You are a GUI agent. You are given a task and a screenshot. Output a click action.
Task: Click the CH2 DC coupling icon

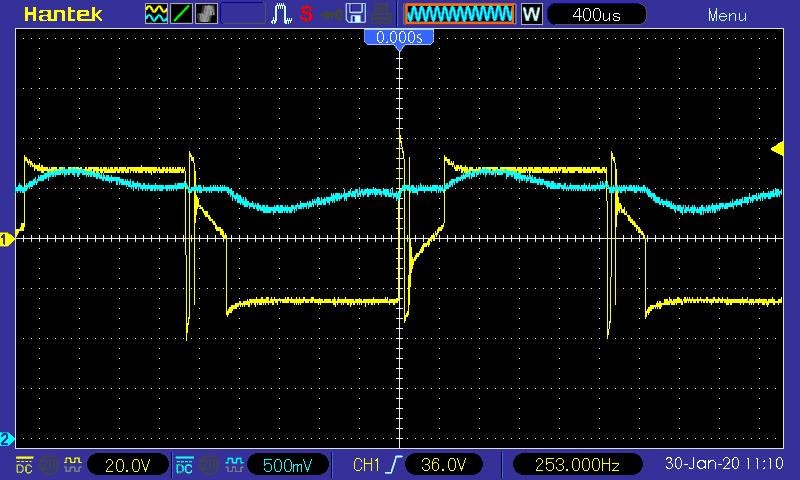point(184,465)
